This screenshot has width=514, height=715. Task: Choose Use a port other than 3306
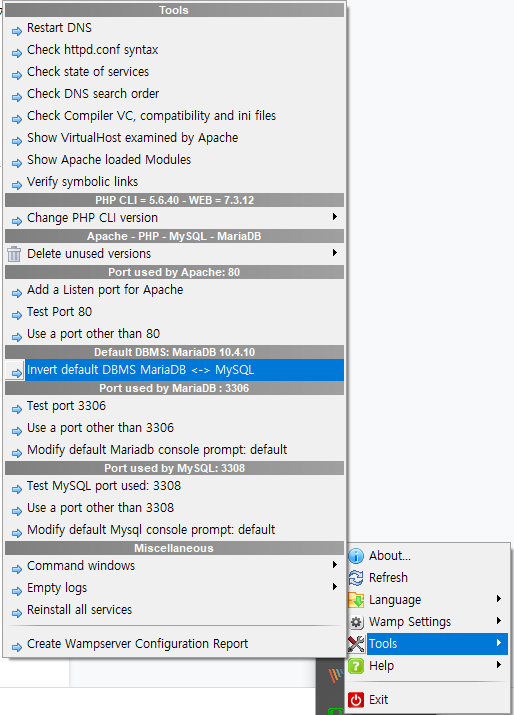(x=174, y=428)
